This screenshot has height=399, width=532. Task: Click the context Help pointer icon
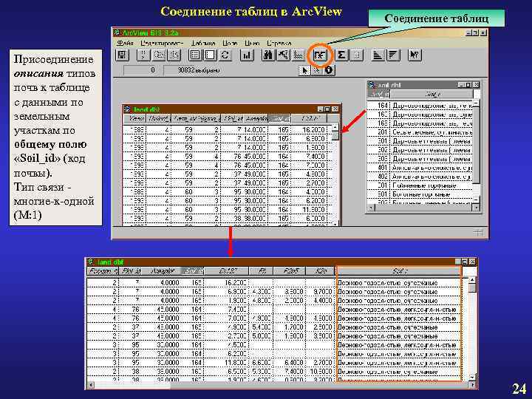pyautogui.click(x=415, y=55)
